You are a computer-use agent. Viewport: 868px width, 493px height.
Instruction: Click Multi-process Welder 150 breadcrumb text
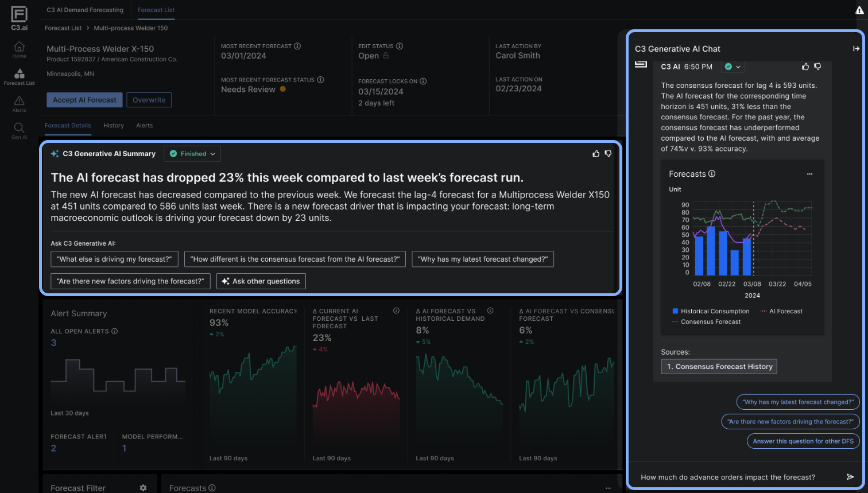click(131, 28)
